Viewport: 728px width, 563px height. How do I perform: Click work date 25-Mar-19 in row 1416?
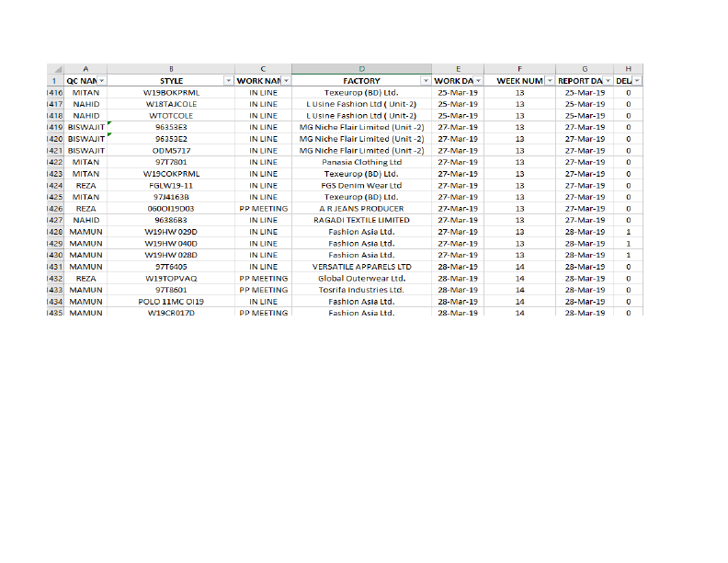tap(458, 92)
